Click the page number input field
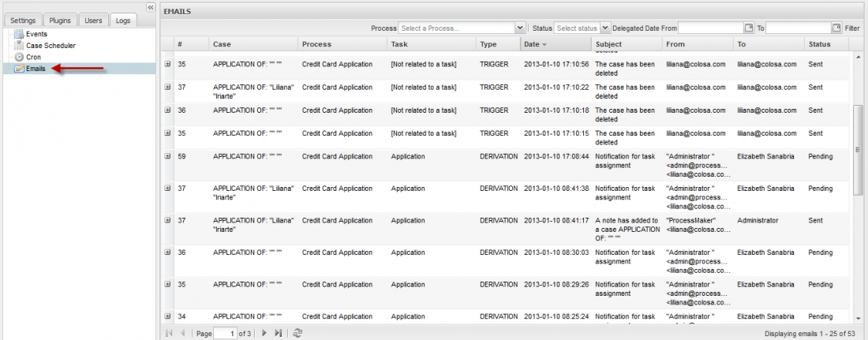This screenshot has height=340, width=868. [225, 334]
